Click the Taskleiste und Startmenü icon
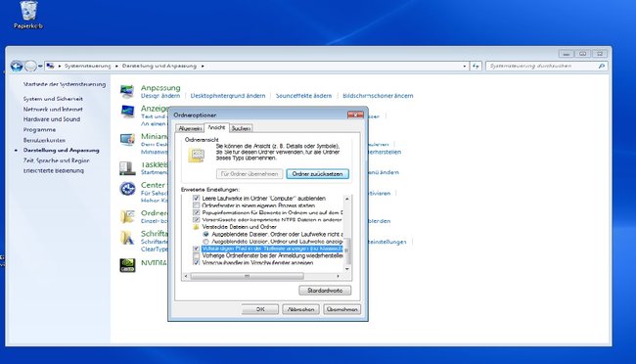Image resolution: width=636 pixels, height=364 pixels. tap(127, 167)
